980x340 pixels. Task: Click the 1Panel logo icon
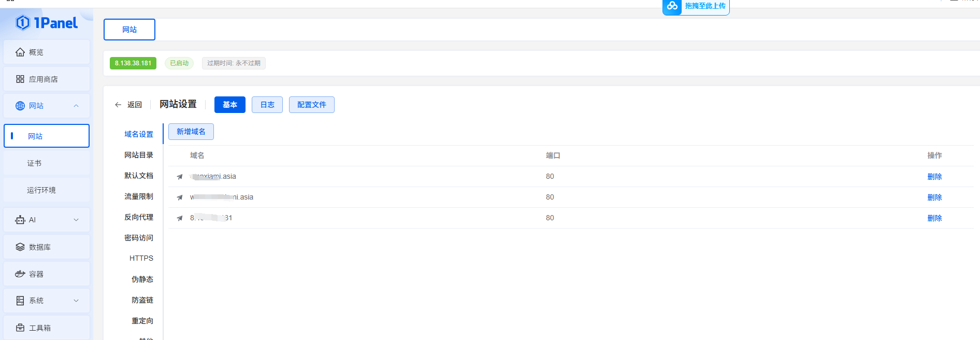[23, 23]
